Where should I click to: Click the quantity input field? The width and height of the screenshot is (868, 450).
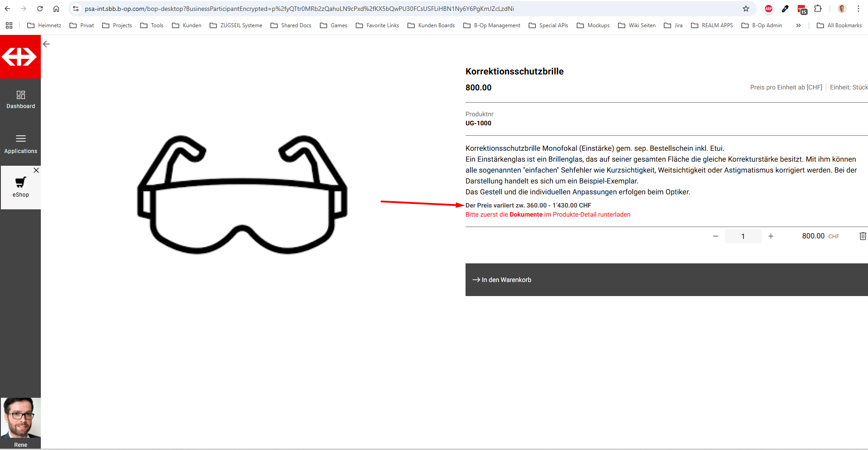743,236
